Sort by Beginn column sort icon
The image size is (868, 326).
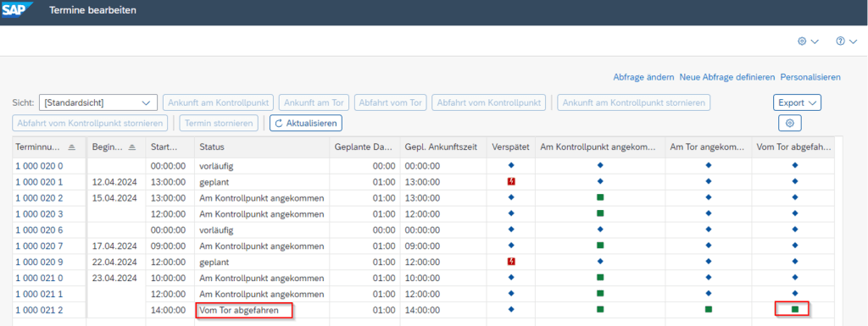click(131, 147)
